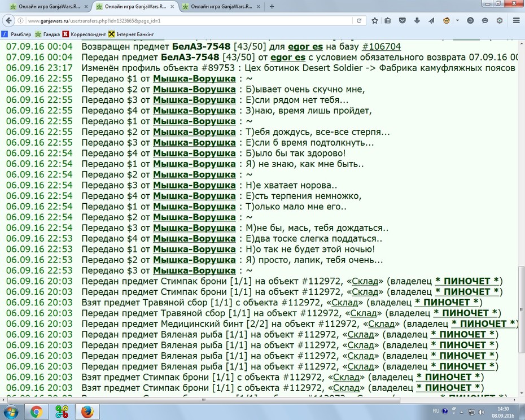The image size is (525, 420).
Task: Close the first GanjaWars tab
Action: click(86, 6)
